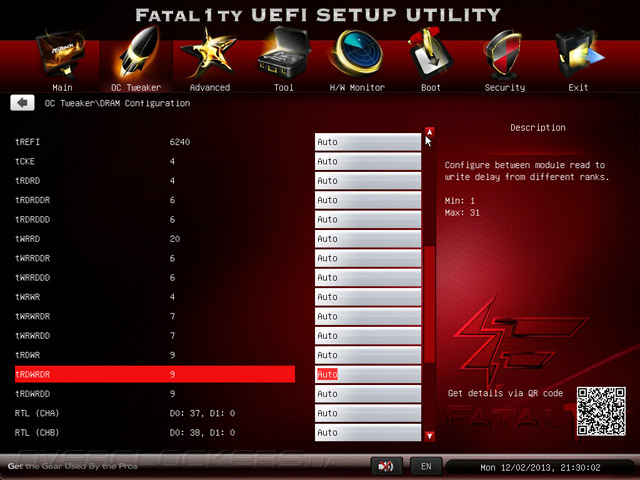
Task: Change the EN language button
Action: coord(426,466)
